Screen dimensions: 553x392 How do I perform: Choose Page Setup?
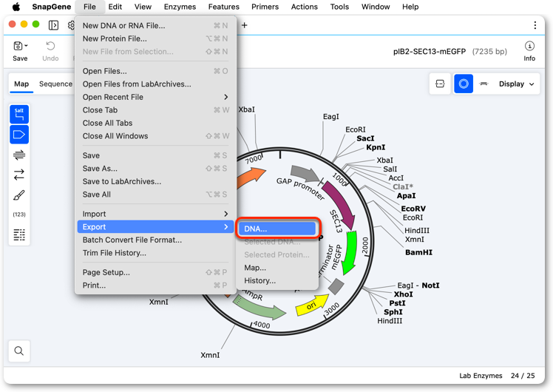(155, 272)
